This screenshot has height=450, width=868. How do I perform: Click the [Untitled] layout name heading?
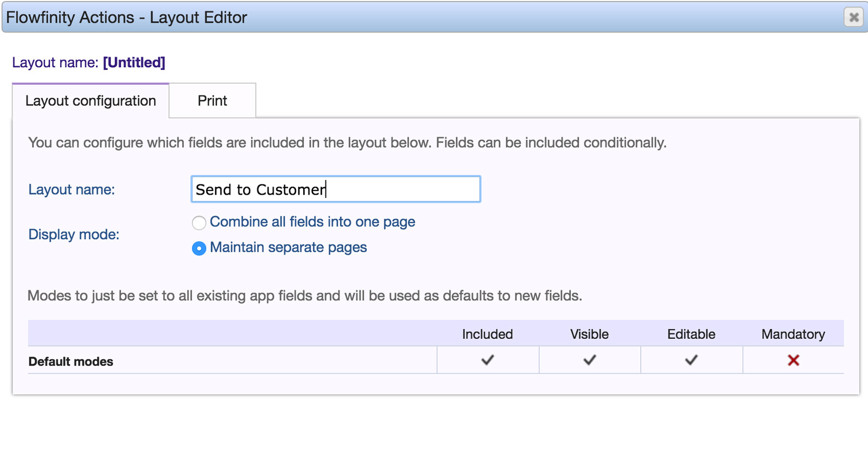point(134,62)
